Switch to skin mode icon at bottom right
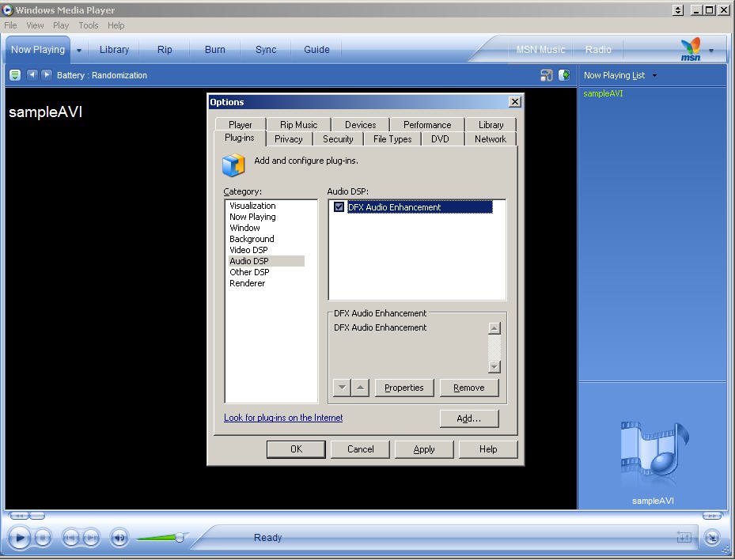Image resolution: width=735 pixels, height=560 pixels. pos(711,538)
